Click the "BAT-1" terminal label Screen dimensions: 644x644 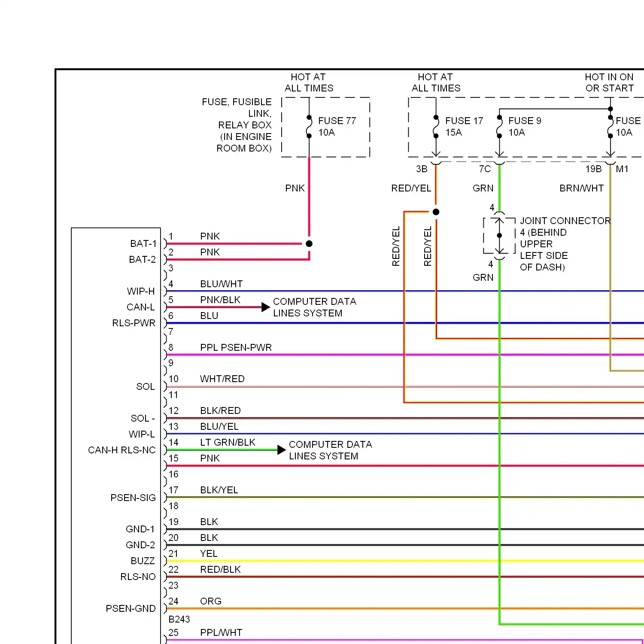click(143, 244)
